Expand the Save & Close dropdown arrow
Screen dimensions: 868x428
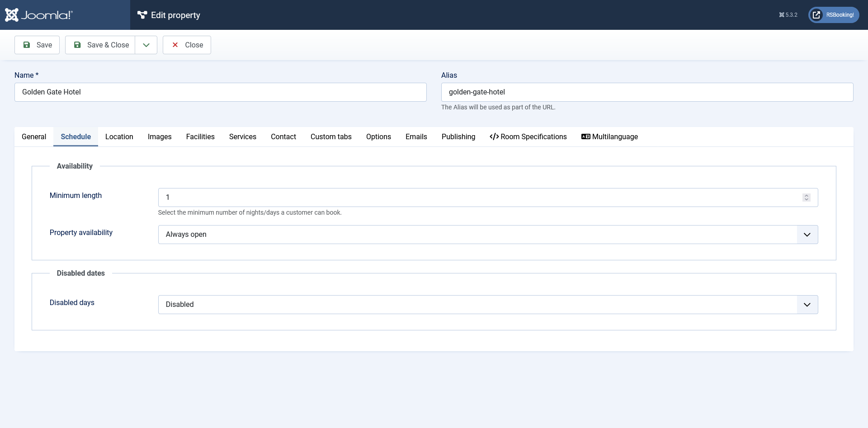pos(146,45)
